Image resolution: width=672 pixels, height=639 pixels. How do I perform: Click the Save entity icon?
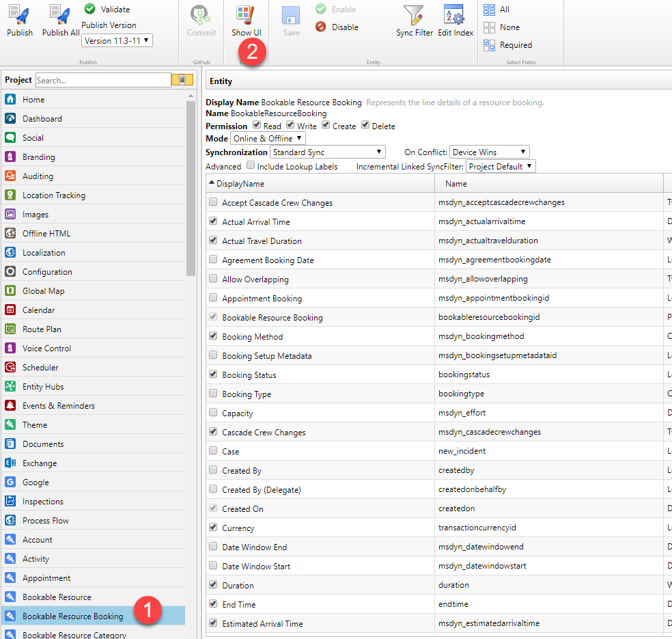click(291, 18)
